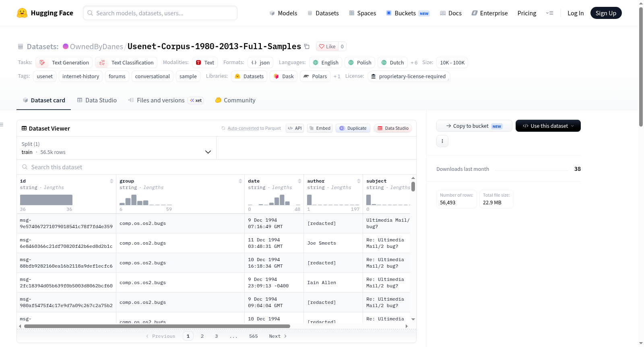Click the Dask library tag
Screen dimensions: 644x347
click(283, 76)
